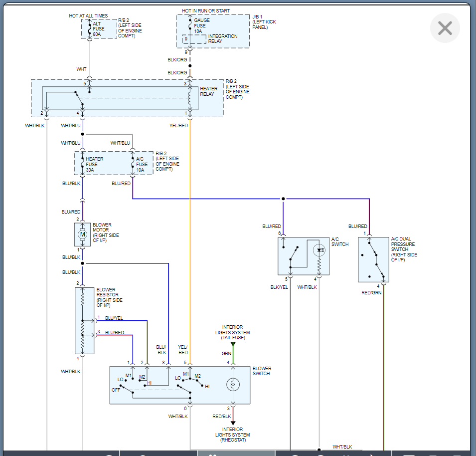This screenshot has width=476, height=456.
Task: Click the Blower Switch label text
Action: pyautogui.click(x=262, y=371)
